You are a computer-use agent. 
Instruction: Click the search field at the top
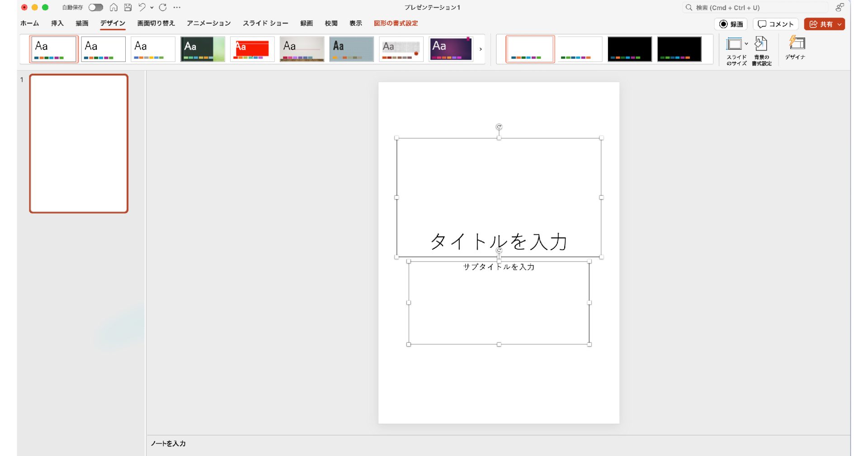pos(755,7)
